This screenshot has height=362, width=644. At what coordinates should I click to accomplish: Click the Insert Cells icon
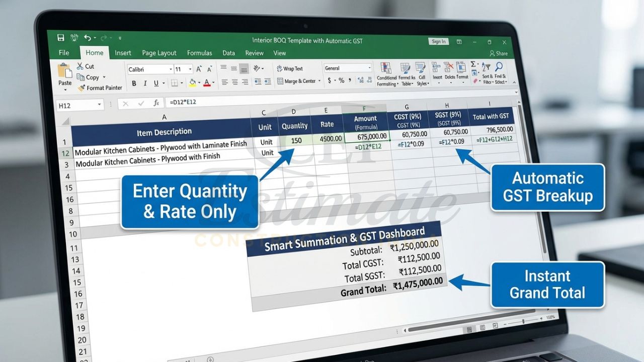point(435,67)
